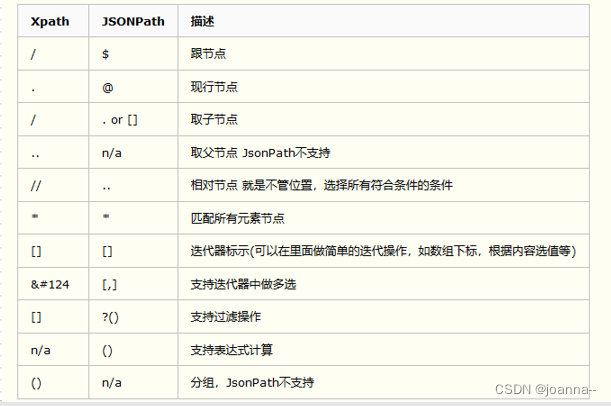The image size is (611, 406).
Task: Select the 匹配所有元素节点 description cell
Action: (383, 218)
